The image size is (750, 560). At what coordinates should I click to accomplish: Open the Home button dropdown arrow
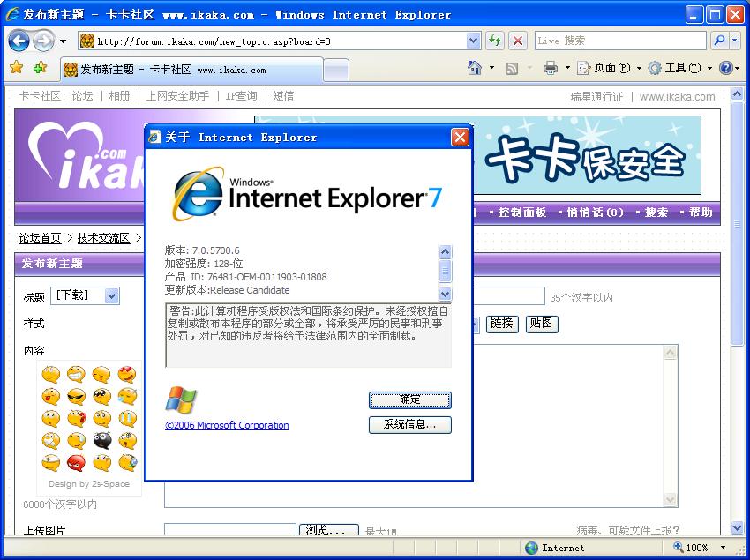pos(491,69)
